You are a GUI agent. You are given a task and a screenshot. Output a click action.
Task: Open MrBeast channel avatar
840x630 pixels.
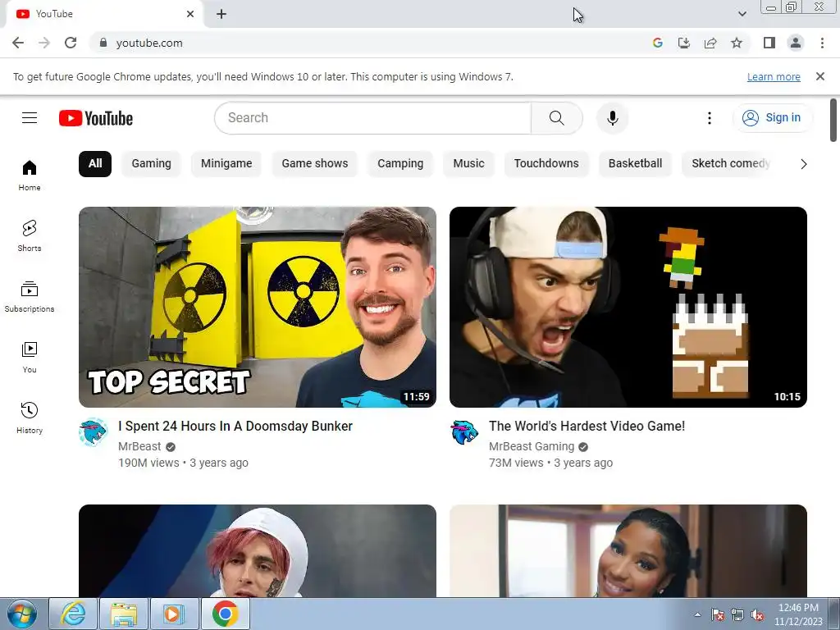(94, 432)
